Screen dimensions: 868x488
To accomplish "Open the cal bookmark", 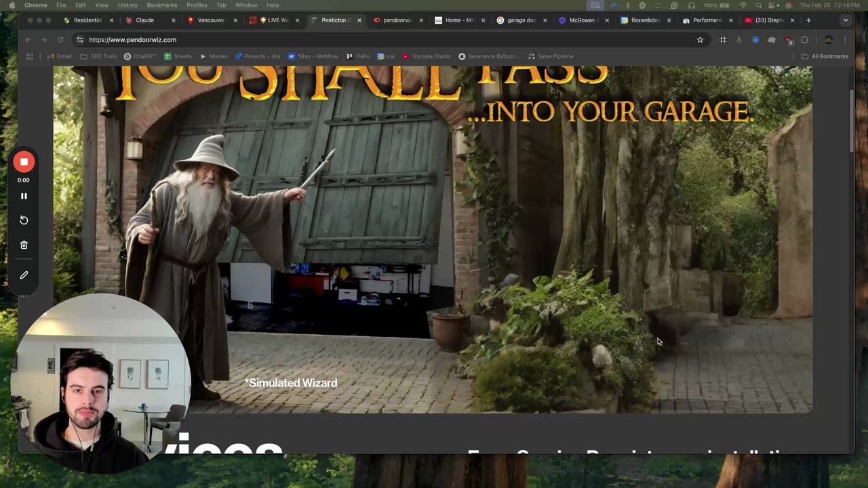I will point(386,56).
